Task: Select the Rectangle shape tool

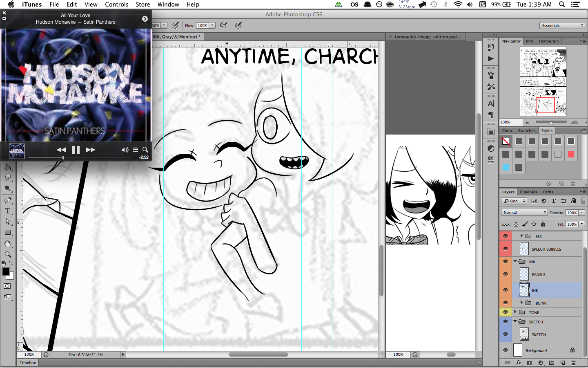Action: point(8,233)
